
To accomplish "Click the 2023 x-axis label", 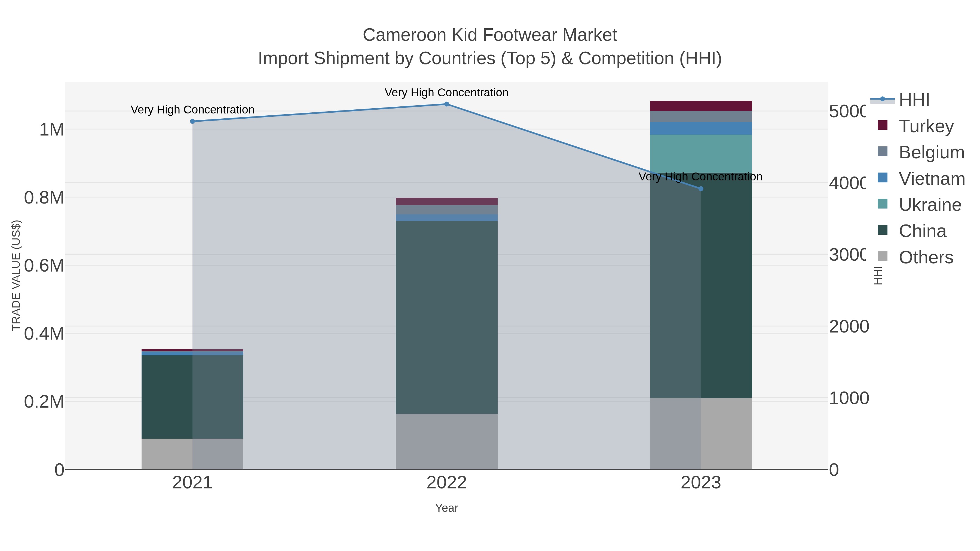I will (701, 483).
